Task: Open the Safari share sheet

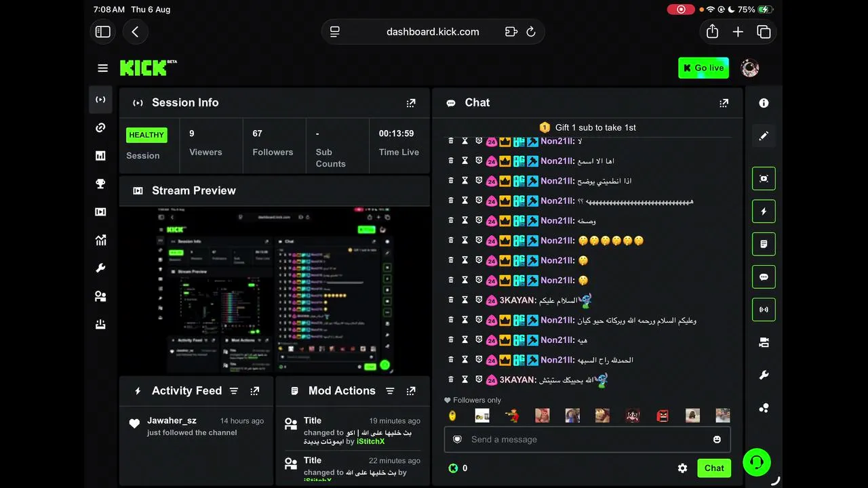Action: (712, 32)
